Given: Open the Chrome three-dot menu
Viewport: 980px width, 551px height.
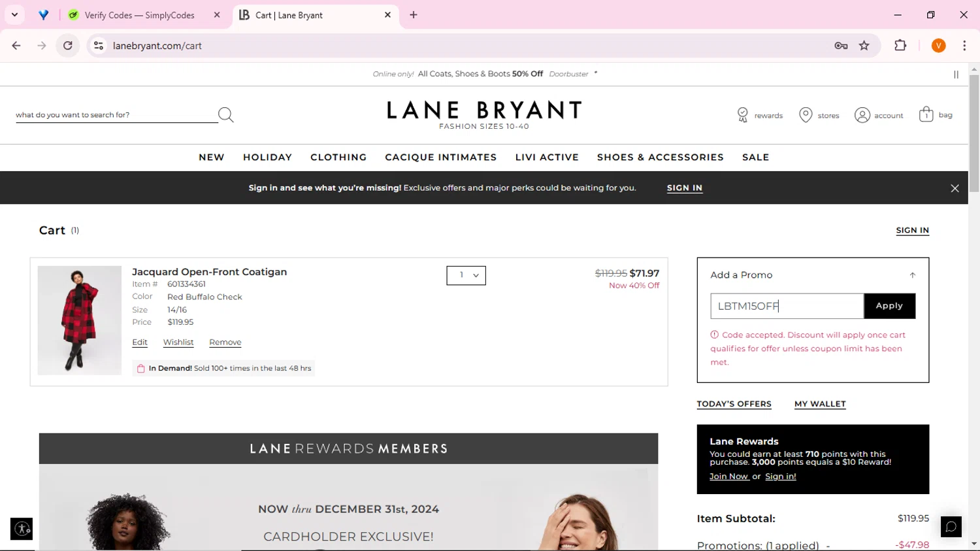Looking at the screenshot, I should tap(964, 46).
